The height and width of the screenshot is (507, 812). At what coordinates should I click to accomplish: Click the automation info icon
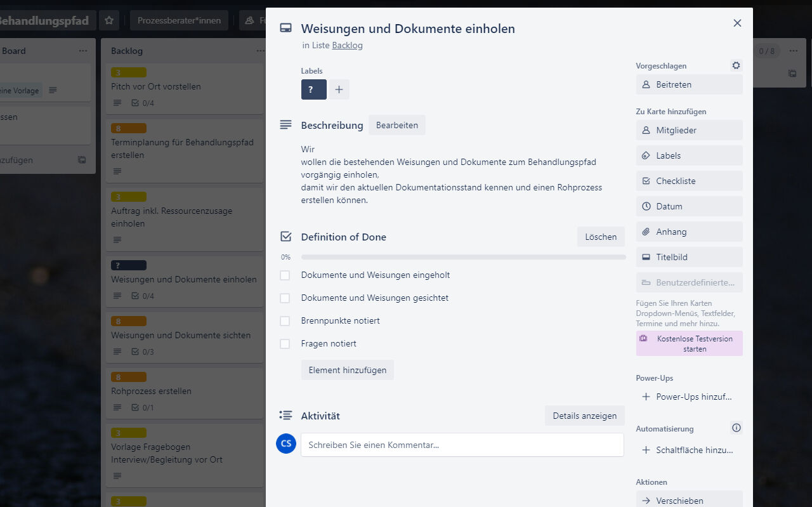pos(736,428)
